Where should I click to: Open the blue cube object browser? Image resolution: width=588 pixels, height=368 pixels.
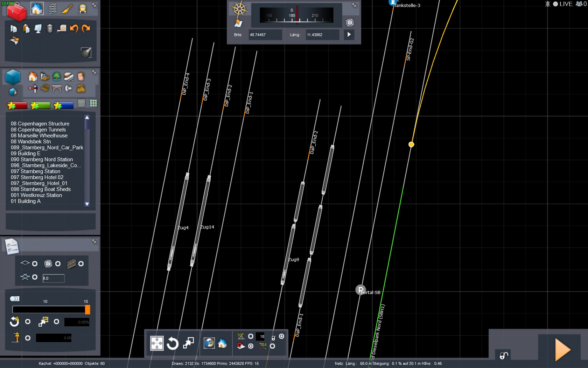[13, 77]
